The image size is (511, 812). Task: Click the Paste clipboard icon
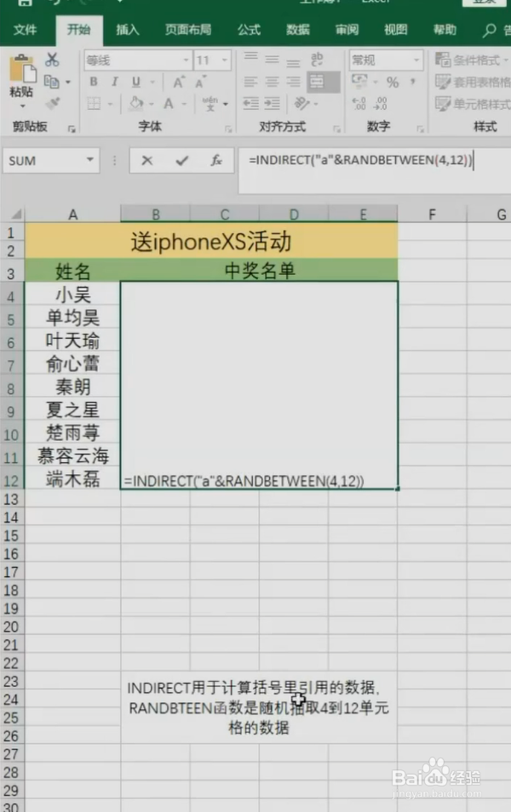(x=22, y=68)
